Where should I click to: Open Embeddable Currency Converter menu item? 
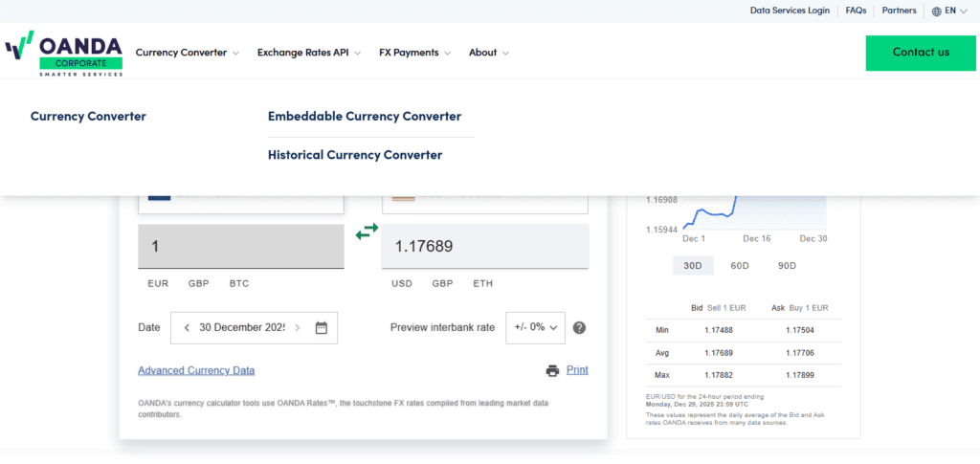point(365,117)
